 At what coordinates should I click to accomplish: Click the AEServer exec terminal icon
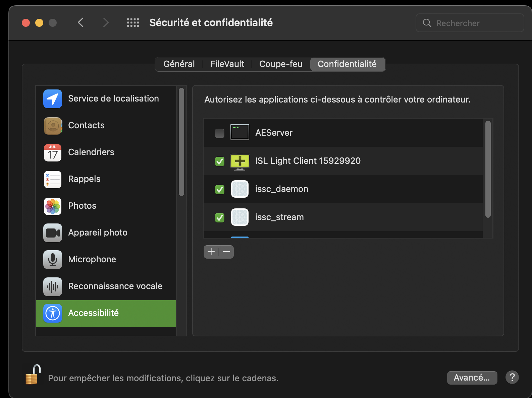pyautogui.click(x=240, y=132)
